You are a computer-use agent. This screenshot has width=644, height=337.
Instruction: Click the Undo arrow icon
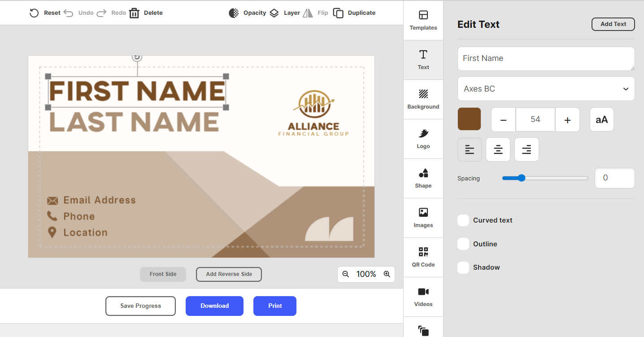[69, 13]
